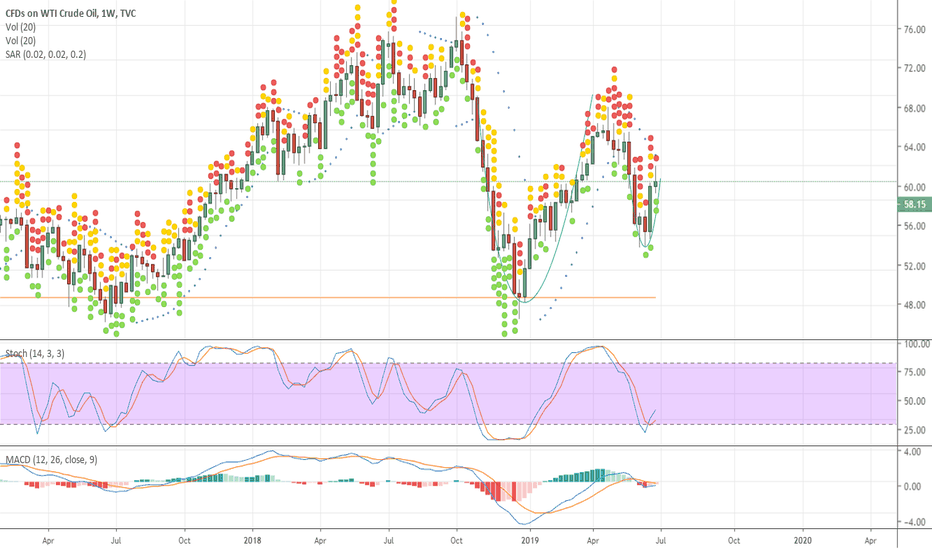
Task: Select the SAR (0.02, 0.02, 0.2) label
Action: click(x=46, y=55)
